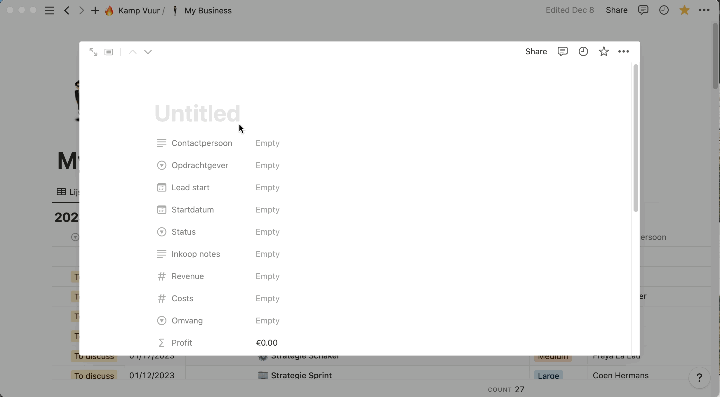The image size is (720, 397).
Task: Choose a value for empty Omvang
Action: (x=267, y=320)
